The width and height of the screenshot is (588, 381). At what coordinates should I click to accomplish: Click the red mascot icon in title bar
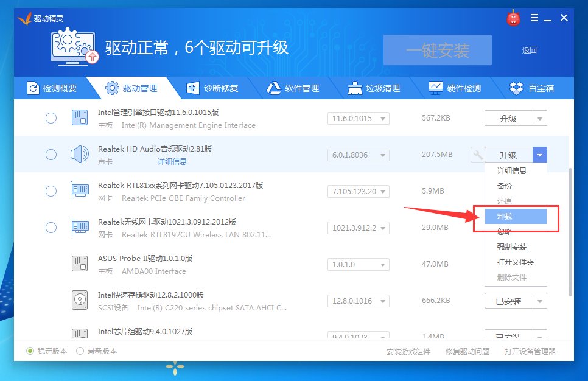tap(513, 18)
